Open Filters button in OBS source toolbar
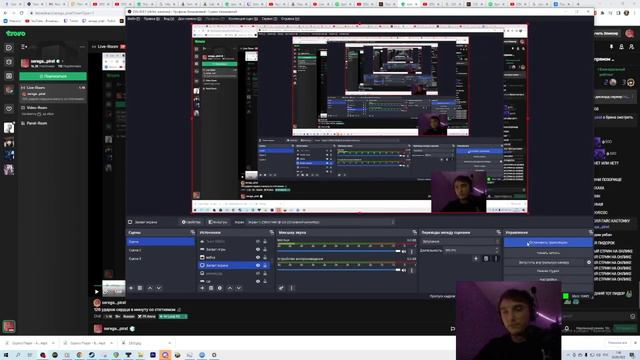This screenshot has width=640, height=360. pyautogui.click(x=218, y=222)
